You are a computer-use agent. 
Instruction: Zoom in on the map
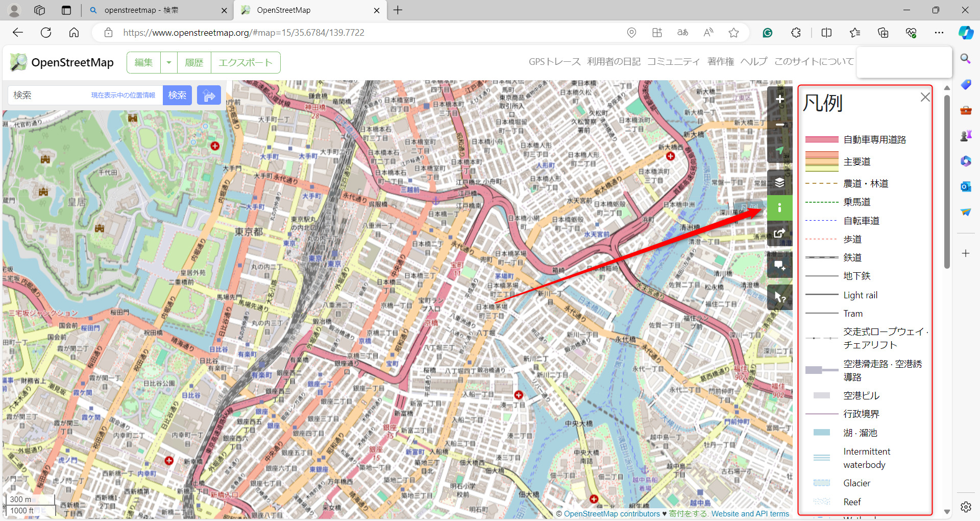(x=779, y=100)
